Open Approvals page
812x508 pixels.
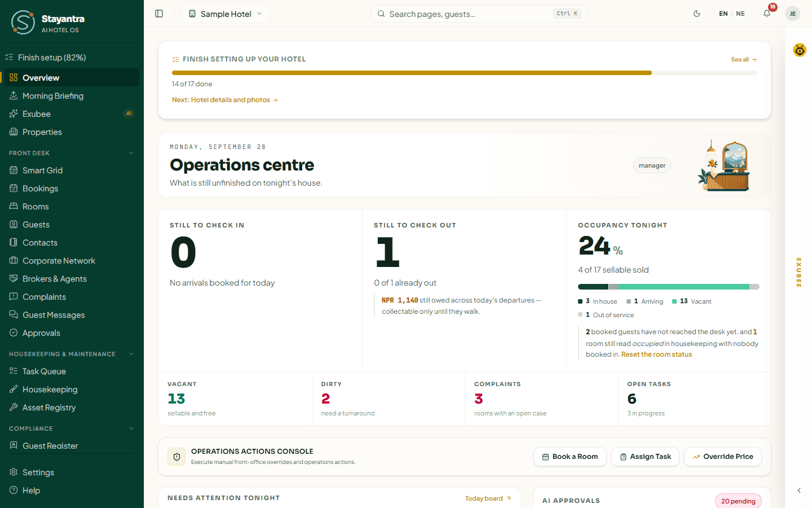point(72,333)
